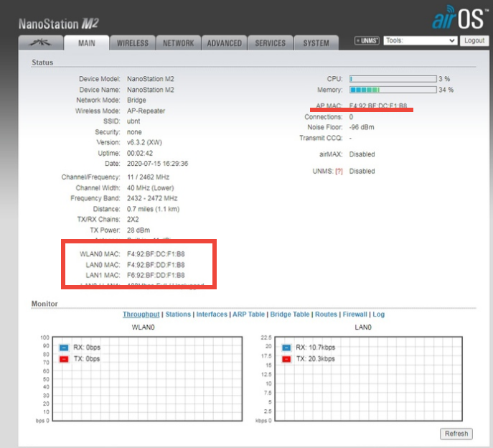Select the Noise Floor value -96 dBm
Image resolution: width=493 pixels, height=448 pixels.
pyautogui.click(x=362, y=127)
